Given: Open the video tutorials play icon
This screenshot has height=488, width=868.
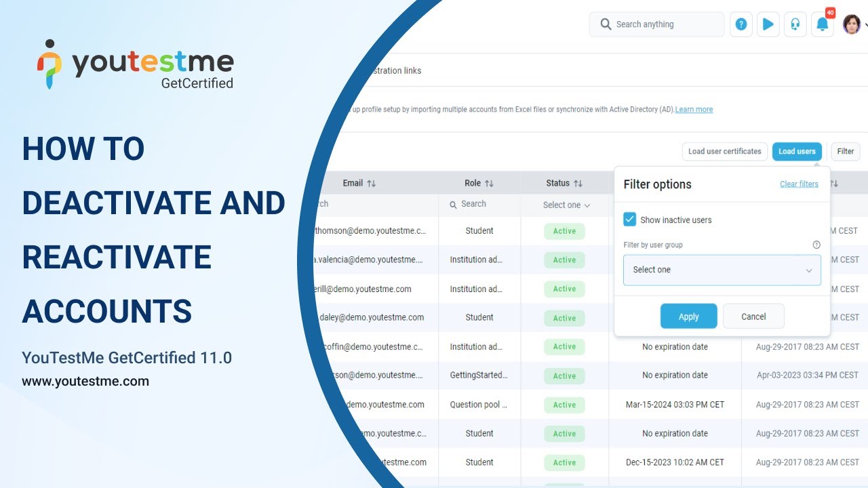Looking at the screenshot, I should coord(768,24).
